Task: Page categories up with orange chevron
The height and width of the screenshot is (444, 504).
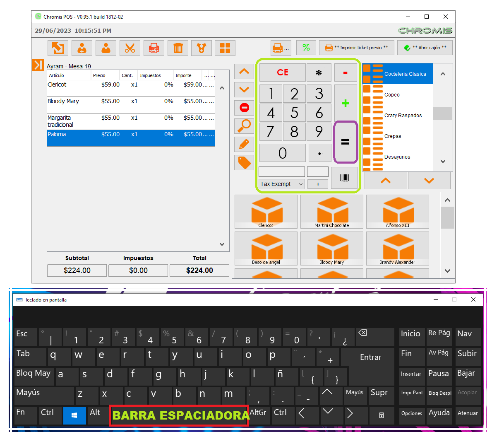Action: pos(386,181)
